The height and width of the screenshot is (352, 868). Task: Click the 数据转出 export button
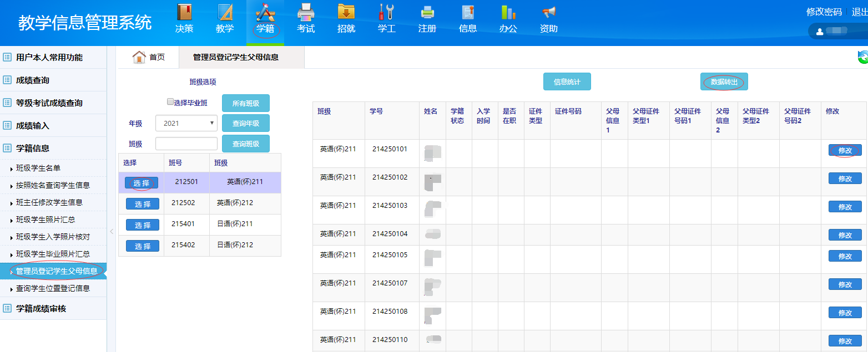724,81
